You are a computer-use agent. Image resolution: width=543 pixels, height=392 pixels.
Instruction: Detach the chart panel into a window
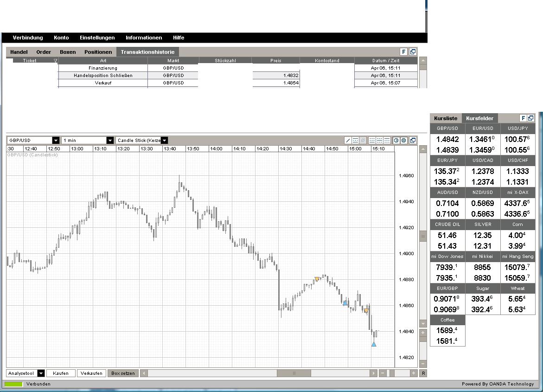413,141
